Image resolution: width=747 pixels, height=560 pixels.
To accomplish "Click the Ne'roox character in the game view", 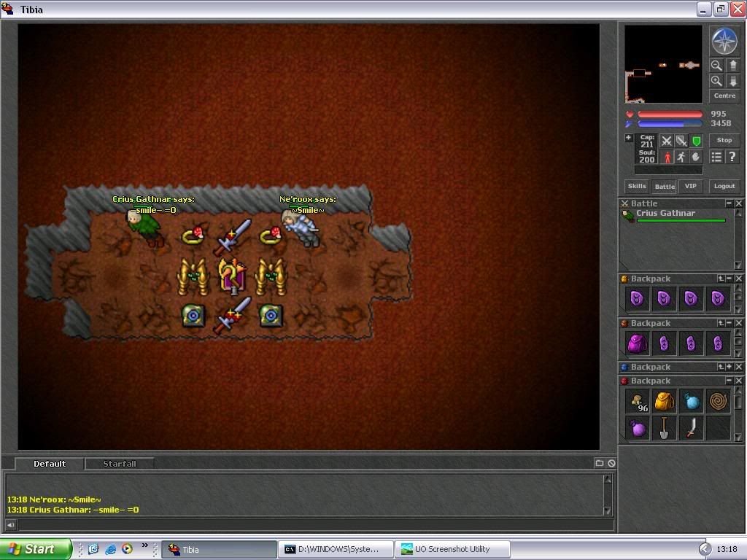I will [x=301, y=228].
